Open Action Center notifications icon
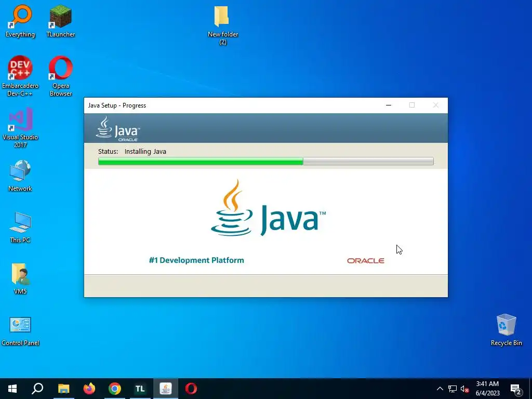The image size is (532, 399). pyautogui.click(x=516, y=389)
